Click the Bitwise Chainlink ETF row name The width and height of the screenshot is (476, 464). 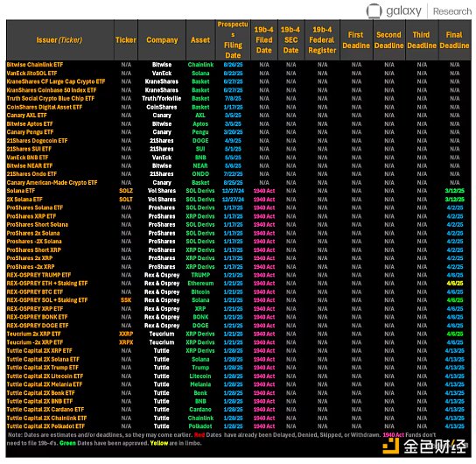pos(35,65)
